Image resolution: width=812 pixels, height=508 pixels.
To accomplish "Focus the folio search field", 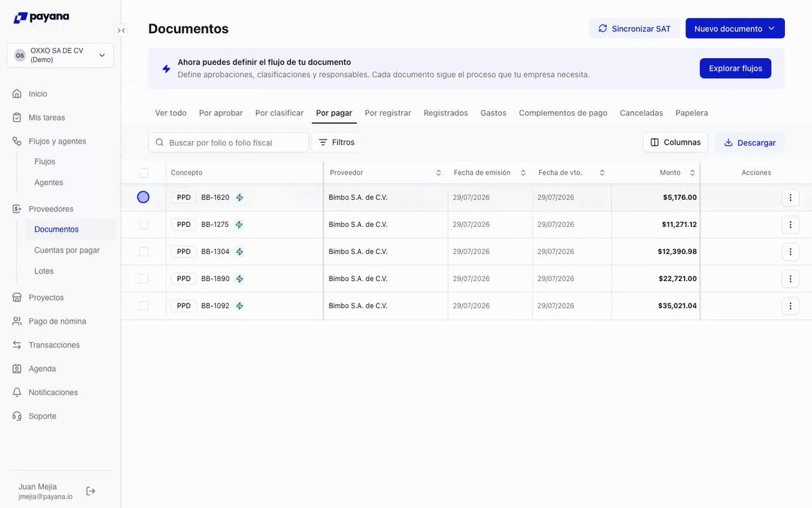I will 229,142.
